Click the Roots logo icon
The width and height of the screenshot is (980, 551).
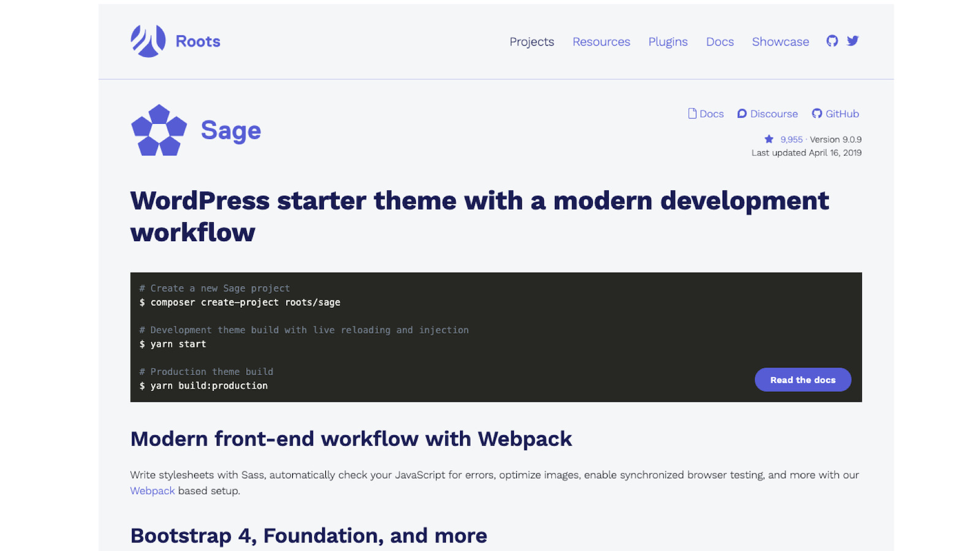point(148,41)
